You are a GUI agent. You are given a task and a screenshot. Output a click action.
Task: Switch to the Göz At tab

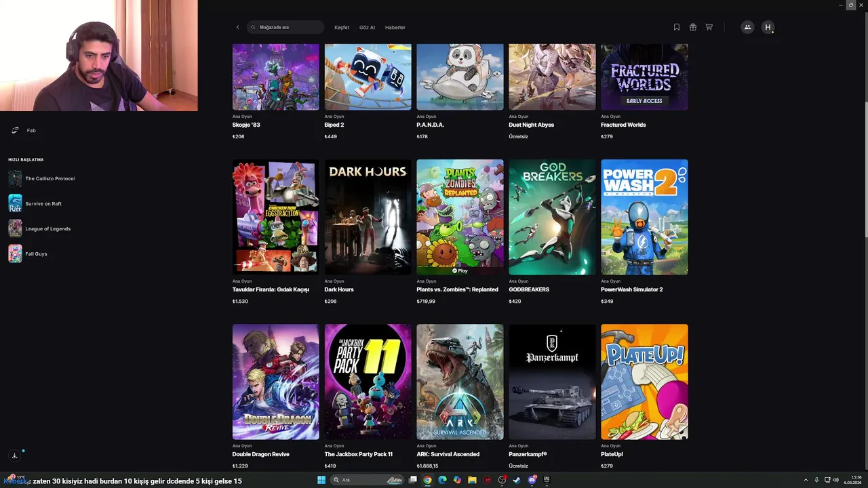tap(367, 27)
